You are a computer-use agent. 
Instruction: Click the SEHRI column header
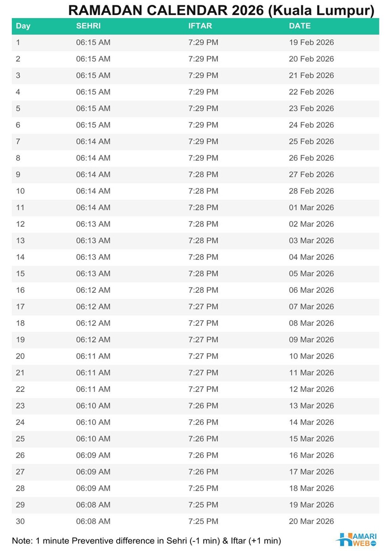point(88,26)
